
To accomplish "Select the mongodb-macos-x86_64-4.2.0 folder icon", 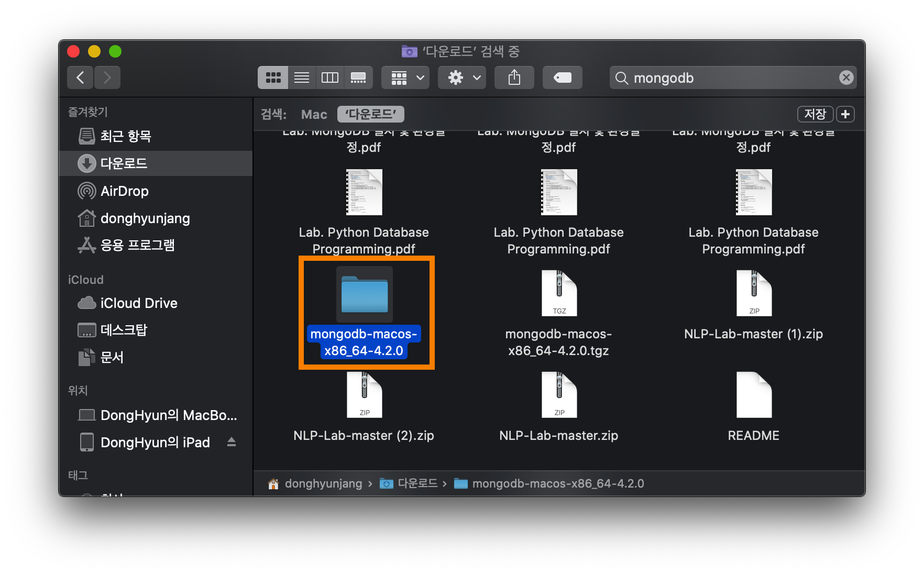I will tap(365, 294).
